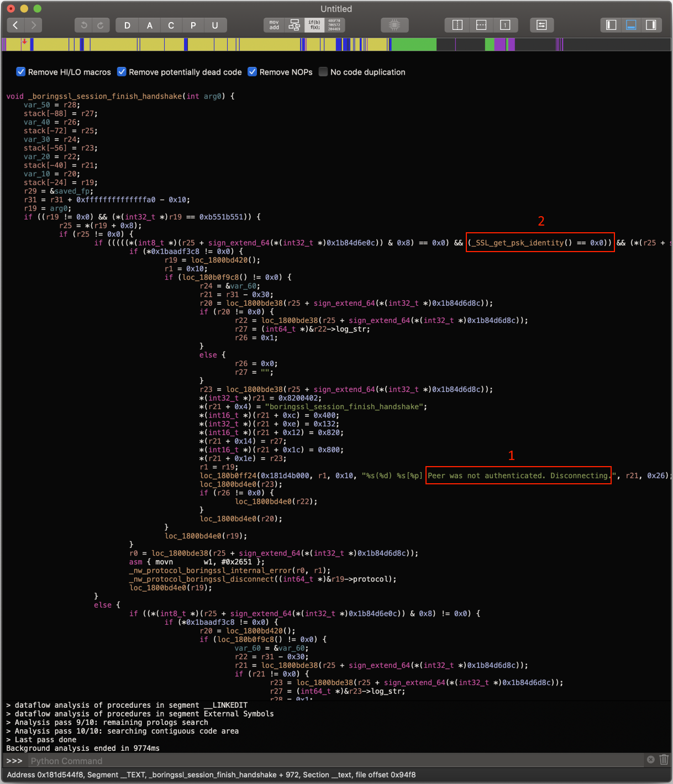Mark as Code with C button
Image resolution: width=673 pixels, height=784 pixels.
click(x=171, y=25)
